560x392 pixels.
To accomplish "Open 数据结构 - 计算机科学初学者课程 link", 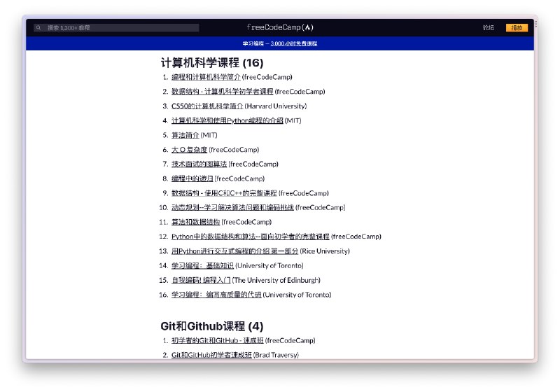I will (x=222, y=92).
